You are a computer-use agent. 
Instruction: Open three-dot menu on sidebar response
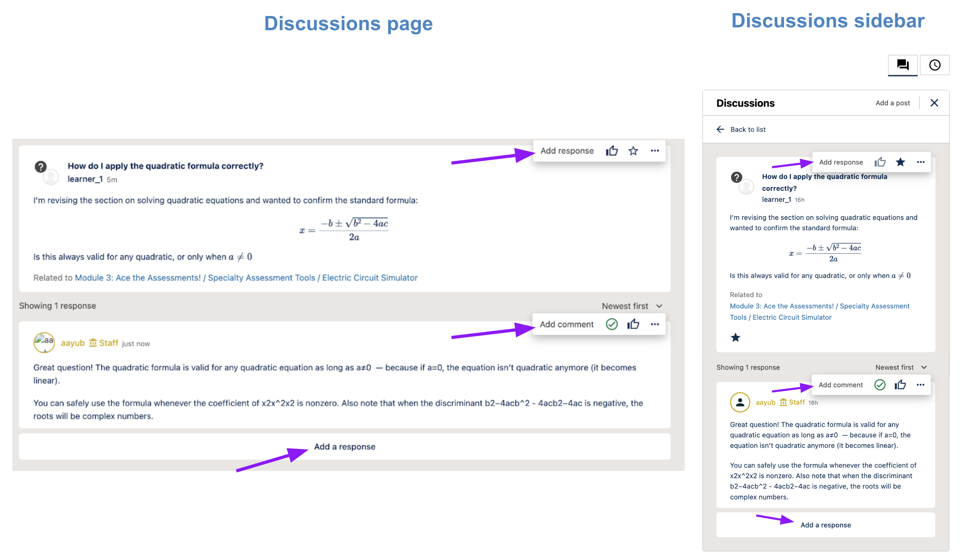(920, 385)
